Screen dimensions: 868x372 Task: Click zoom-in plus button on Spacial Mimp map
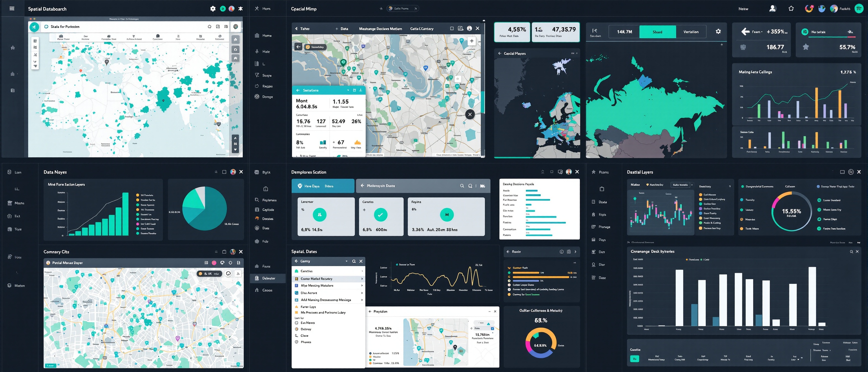click(471, 41)
